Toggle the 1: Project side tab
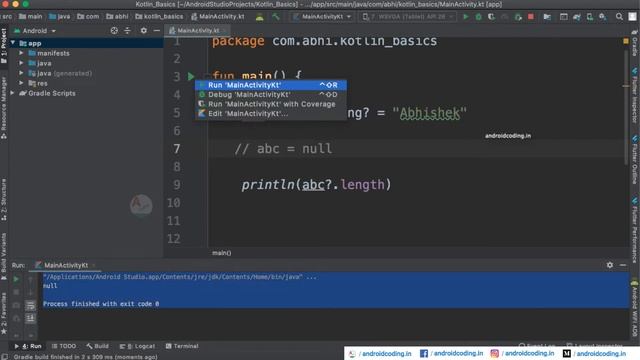The height and width of the screenshot is (360, 640). click(x=4, y=46)
